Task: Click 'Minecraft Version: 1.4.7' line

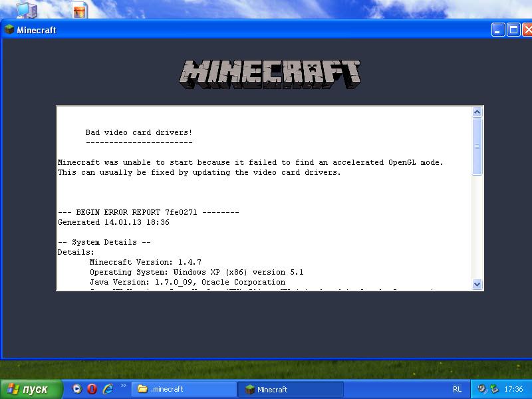Action: (145, 262)
